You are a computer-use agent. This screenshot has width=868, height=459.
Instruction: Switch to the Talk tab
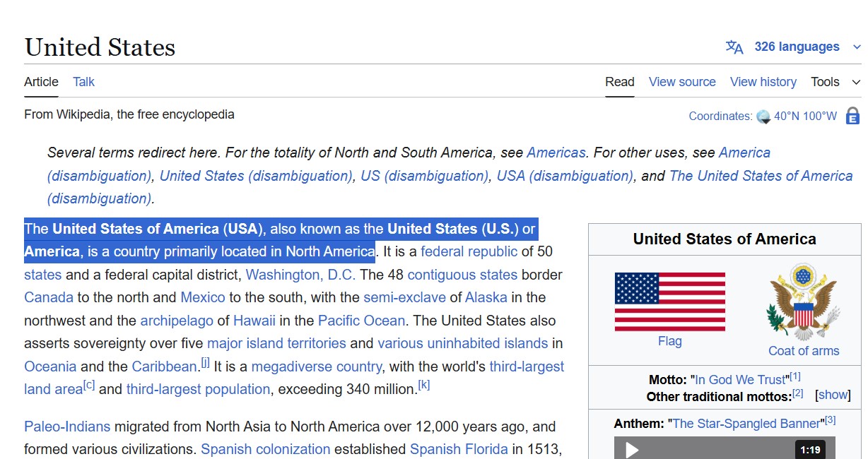pyautogui.click(x=83, y=82)
